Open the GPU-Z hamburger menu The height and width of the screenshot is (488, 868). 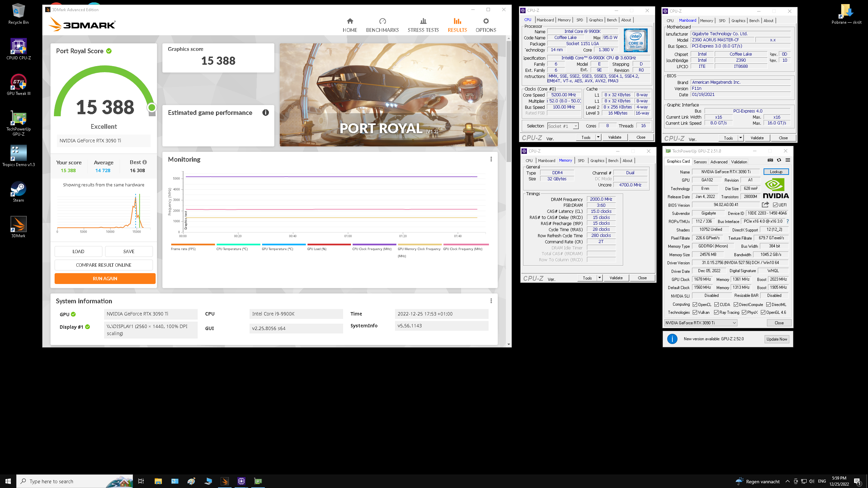(x=788, y=160)
